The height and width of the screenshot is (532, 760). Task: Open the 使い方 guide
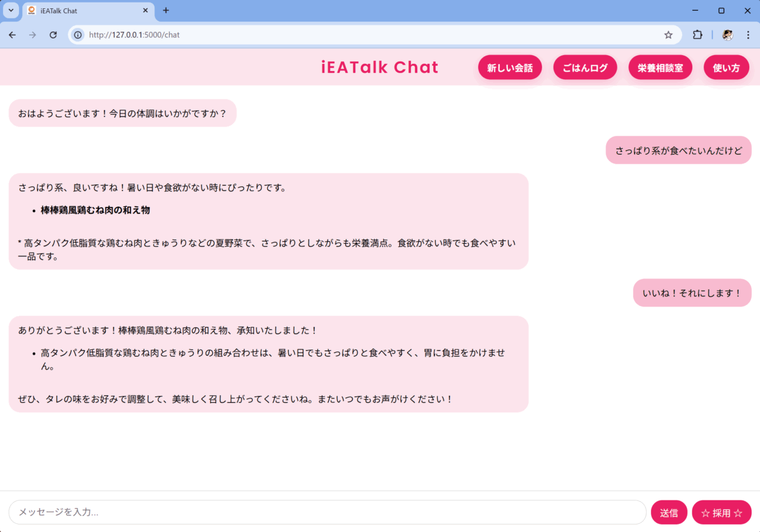(x=726, y=68)
